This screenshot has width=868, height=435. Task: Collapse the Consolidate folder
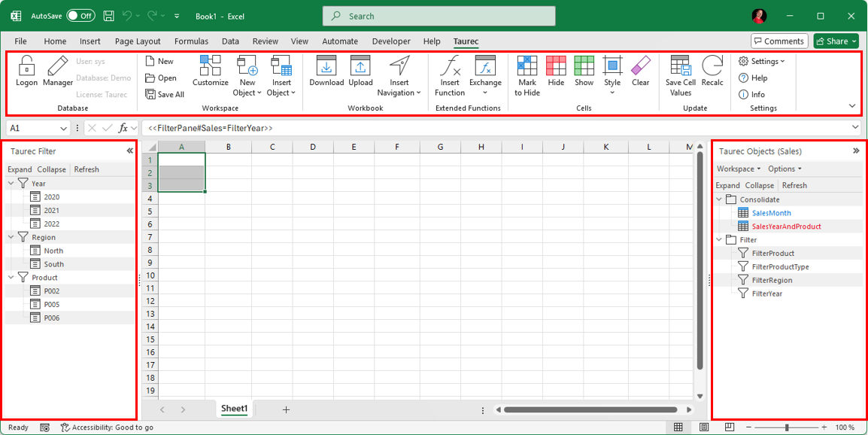pyautogui.click(x=720, y=199)
